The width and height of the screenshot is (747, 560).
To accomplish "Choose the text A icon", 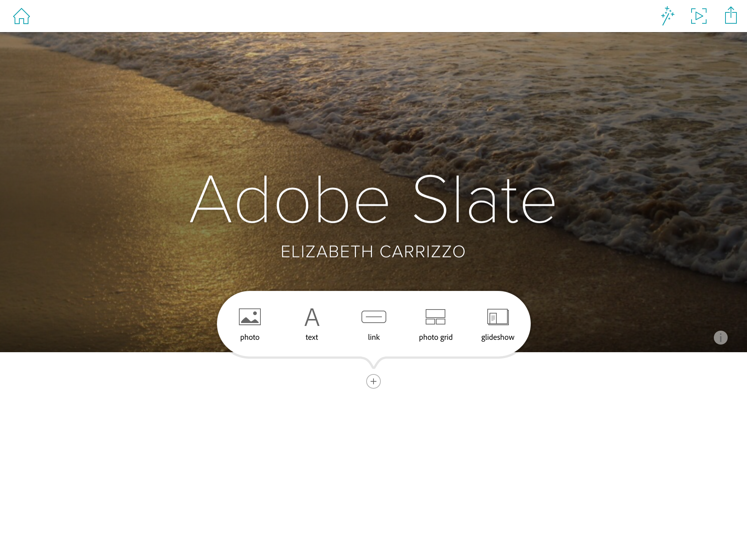I will (312, 317).
